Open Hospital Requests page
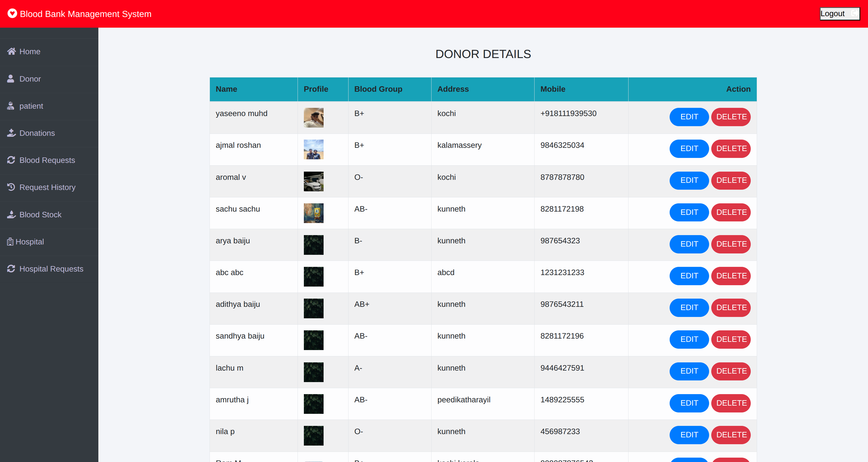The image size is (868, 462). (x=49, y=269)
